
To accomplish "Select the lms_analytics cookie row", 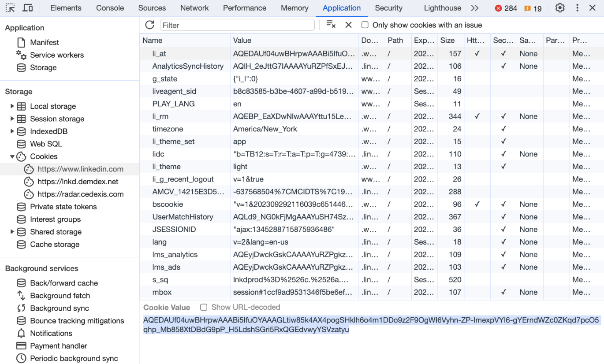I will (x=372, y=255).
